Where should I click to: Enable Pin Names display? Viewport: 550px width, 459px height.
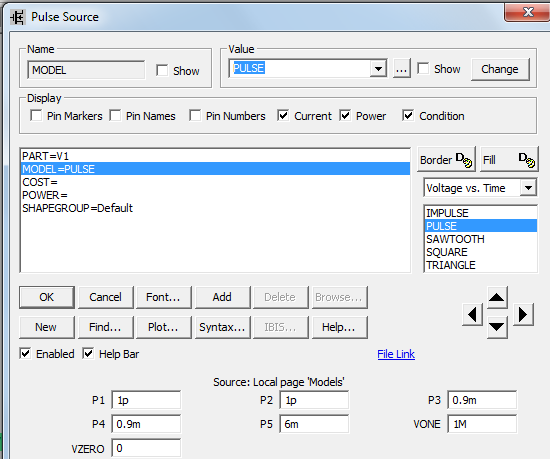click(x=115, y=115)
